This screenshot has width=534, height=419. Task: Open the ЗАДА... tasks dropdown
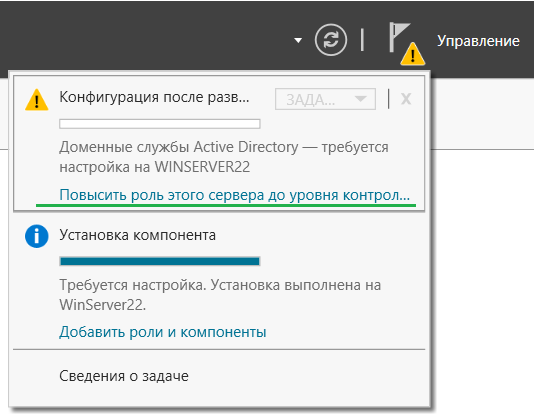(325, 99)
